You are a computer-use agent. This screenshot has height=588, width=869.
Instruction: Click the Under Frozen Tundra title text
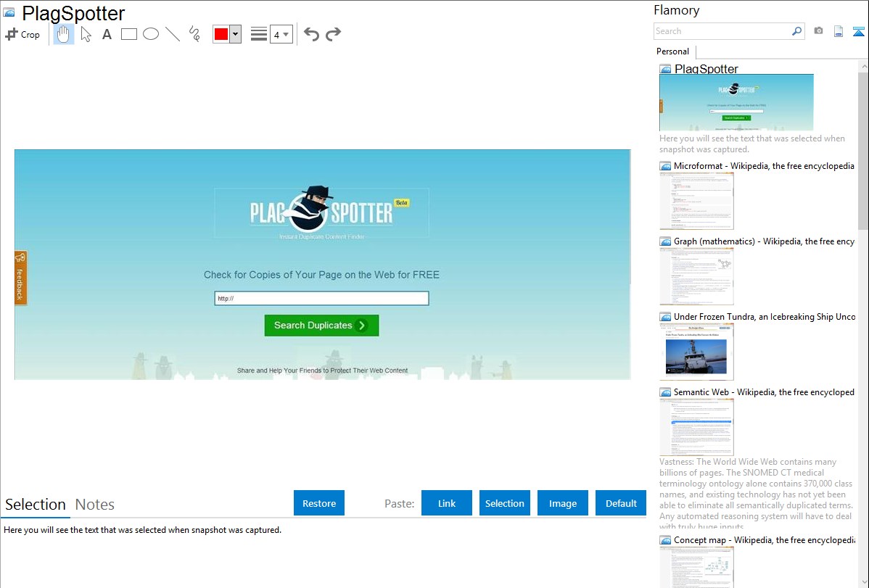point(765,316)
